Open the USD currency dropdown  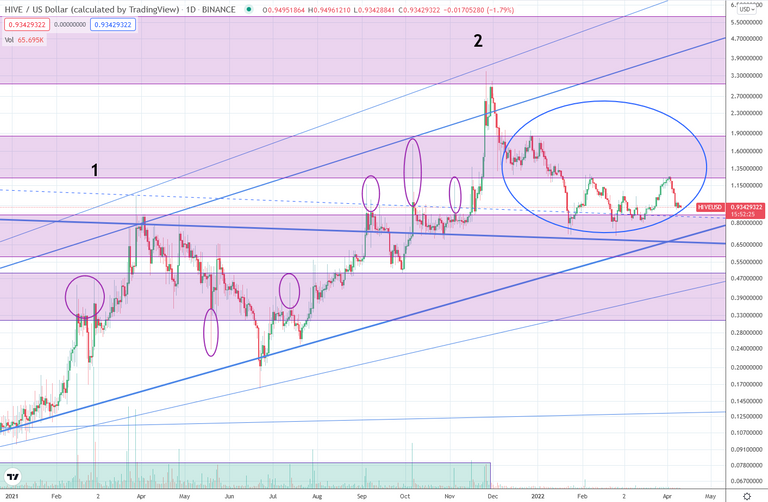747,9
